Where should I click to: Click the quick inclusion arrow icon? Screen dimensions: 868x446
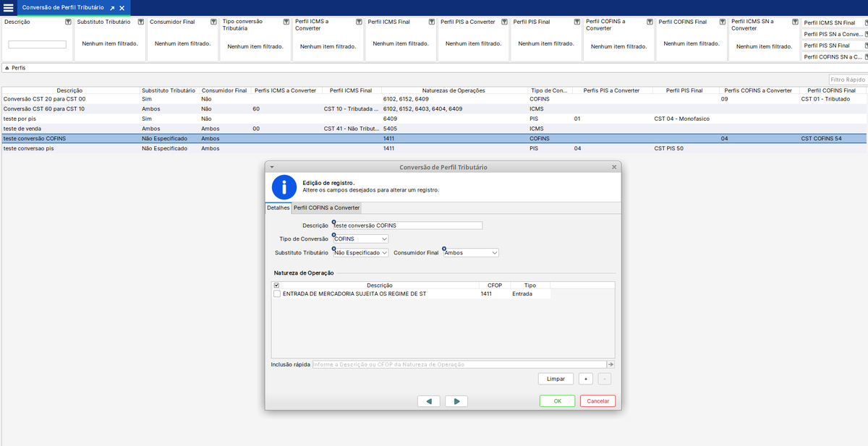tap(610, 364)
